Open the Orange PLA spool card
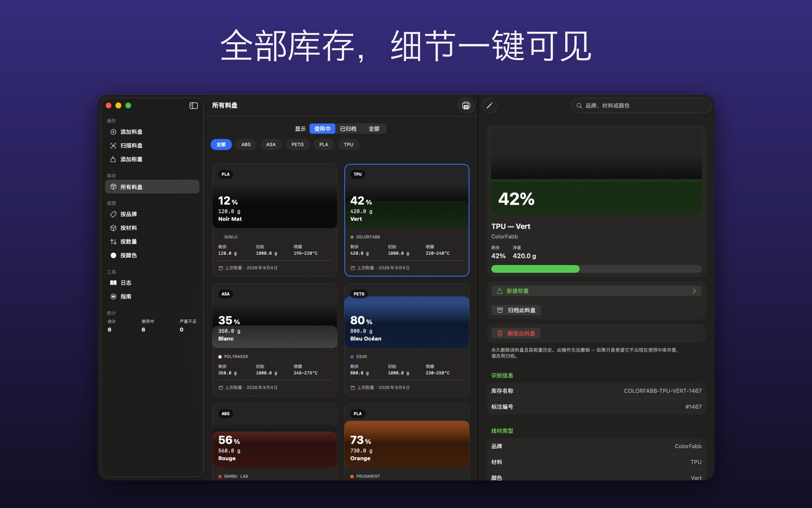The image size is (812, 508). (x=407, y=442)
